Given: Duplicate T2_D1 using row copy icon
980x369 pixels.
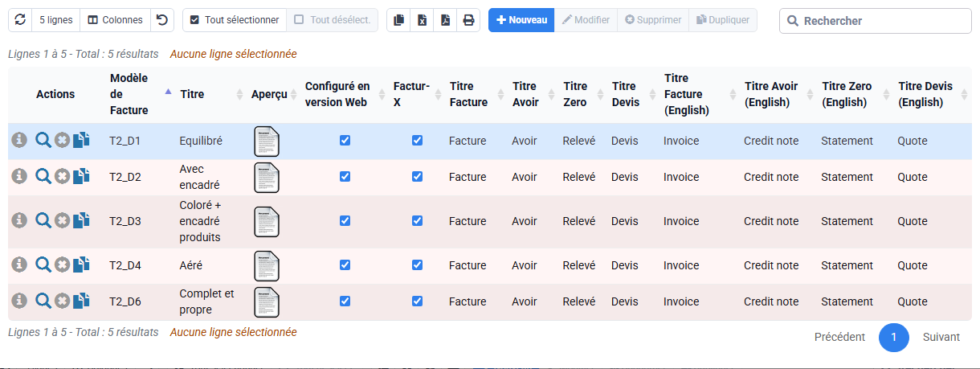Looking at the screenshot, I should click(81, 141).
